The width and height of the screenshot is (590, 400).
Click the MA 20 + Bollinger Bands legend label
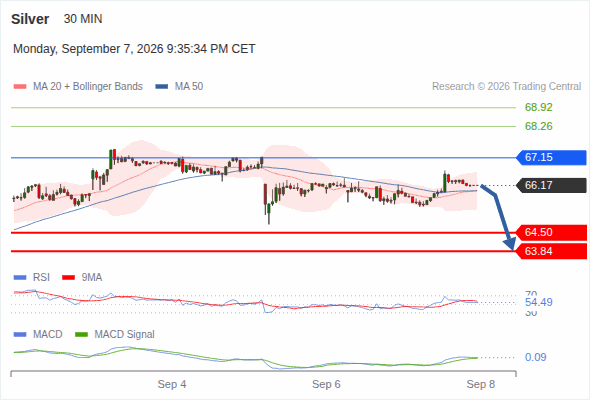point(88,87)
